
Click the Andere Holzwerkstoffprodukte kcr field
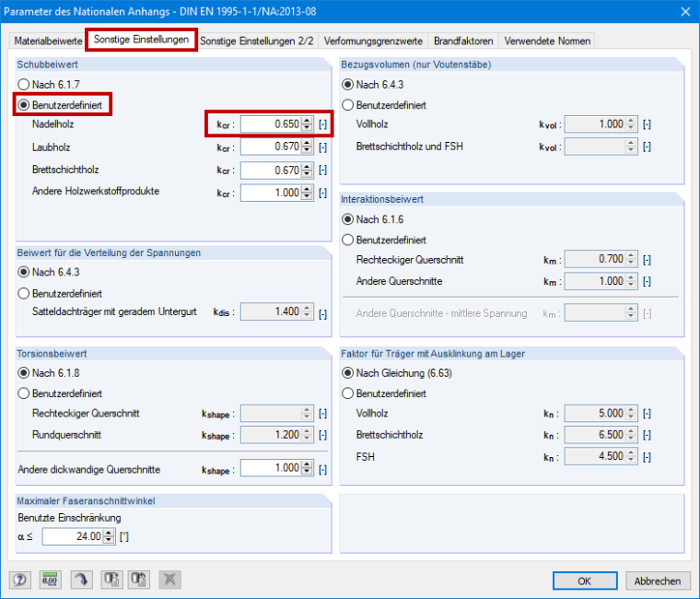271,193
